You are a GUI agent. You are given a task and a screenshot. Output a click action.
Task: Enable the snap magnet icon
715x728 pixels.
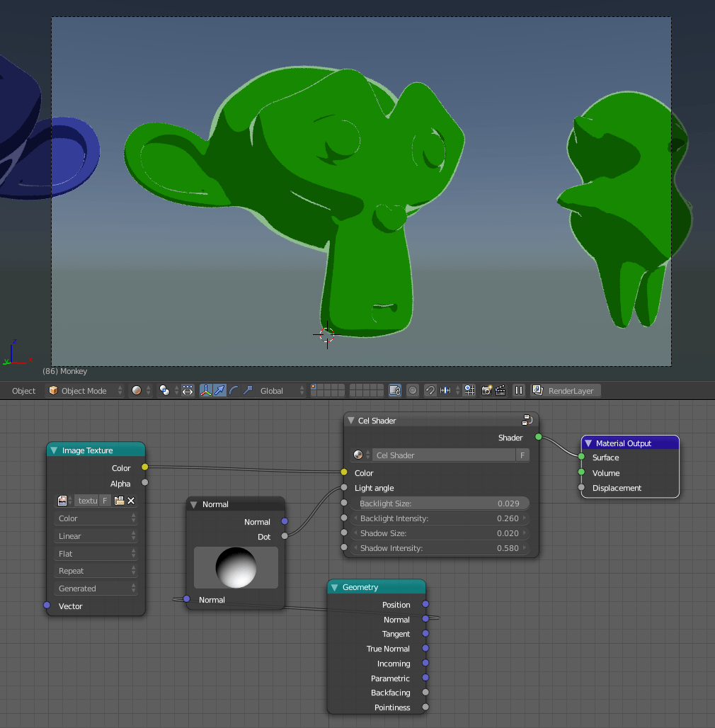tap(429, 390)
